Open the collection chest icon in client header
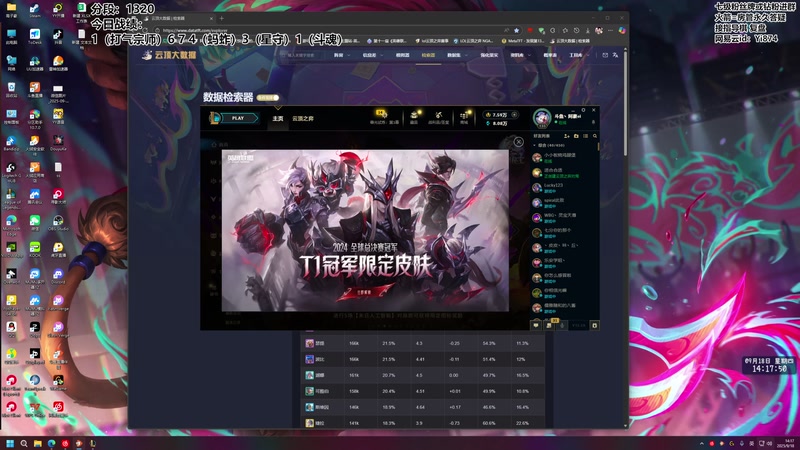 (x=414, y=117)
